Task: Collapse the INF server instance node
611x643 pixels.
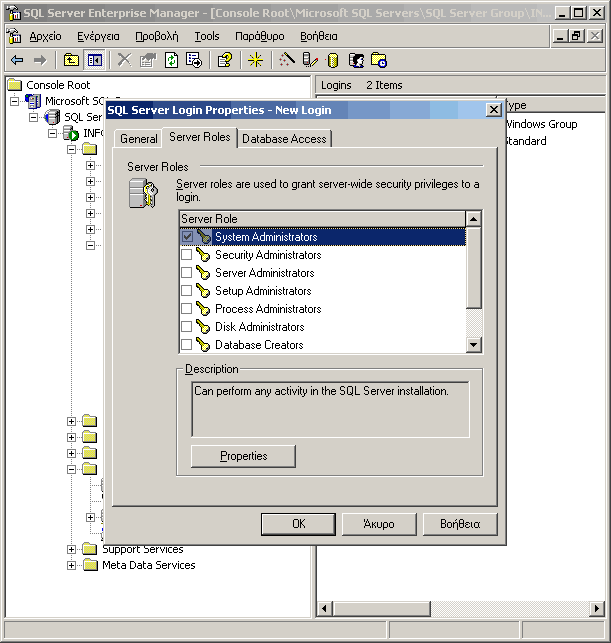Action: (x=52, y=133)
